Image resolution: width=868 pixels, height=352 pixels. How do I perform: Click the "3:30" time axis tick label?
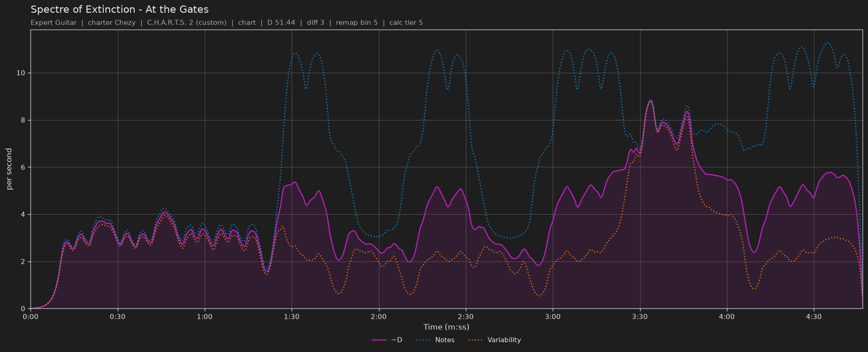(640, 317)
